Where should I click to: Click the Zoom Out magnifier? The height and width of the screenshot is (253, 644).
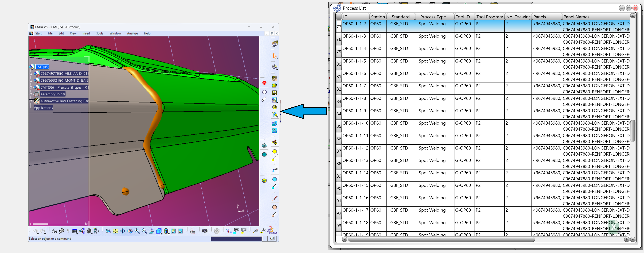pos(144,231)
